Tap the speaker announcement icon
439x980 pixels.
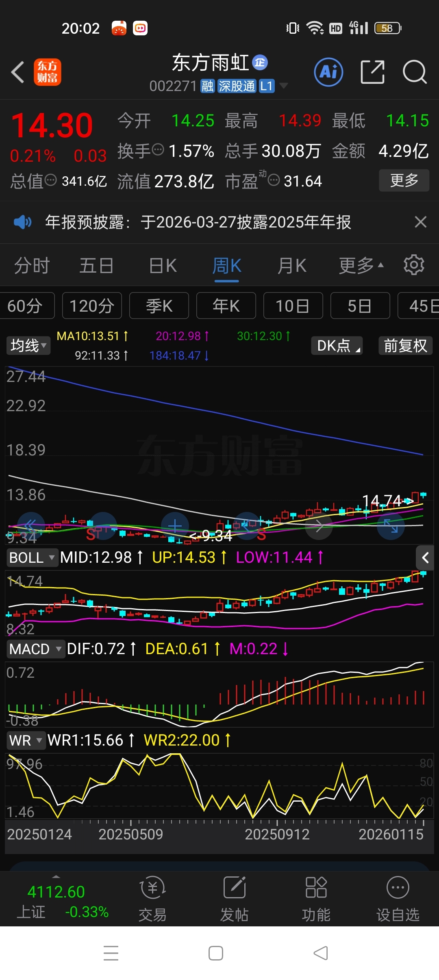tap(22, 222)
